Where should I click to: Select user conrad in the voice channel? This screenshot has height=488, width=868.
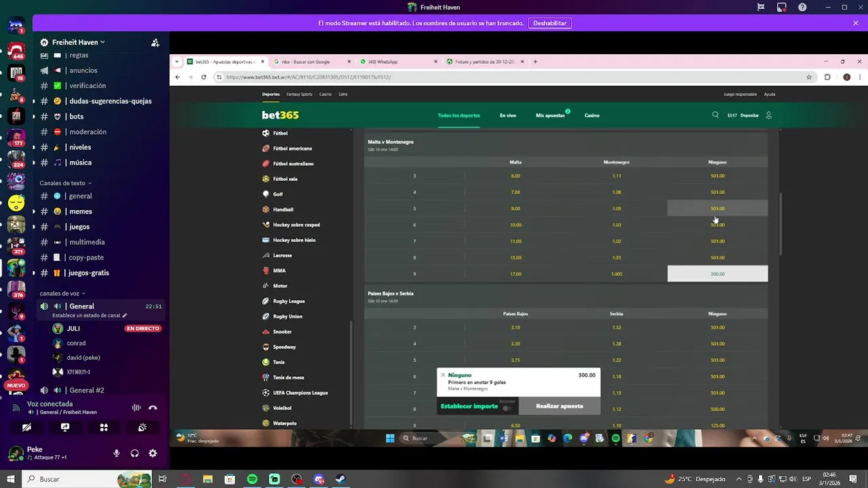76,343
